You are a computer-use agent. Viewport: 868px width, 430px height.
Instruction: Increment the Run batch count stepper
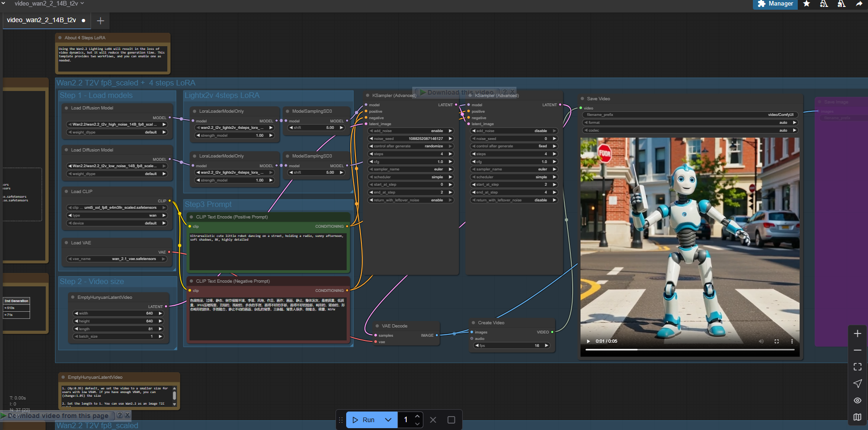(417, 416)
